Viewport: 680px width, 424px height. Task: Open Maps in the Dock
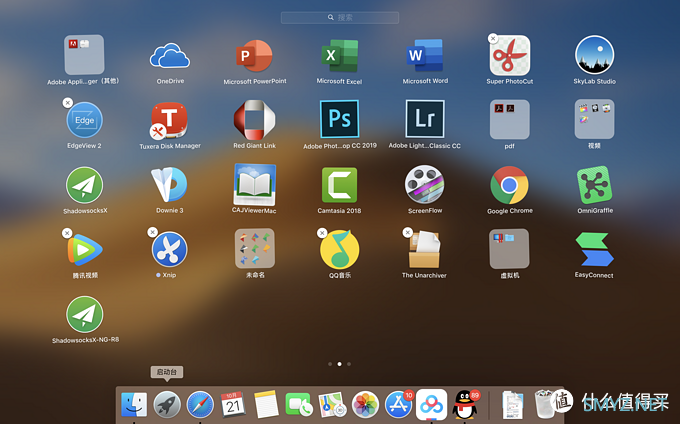pyautogui.click(x=332, y=405)
